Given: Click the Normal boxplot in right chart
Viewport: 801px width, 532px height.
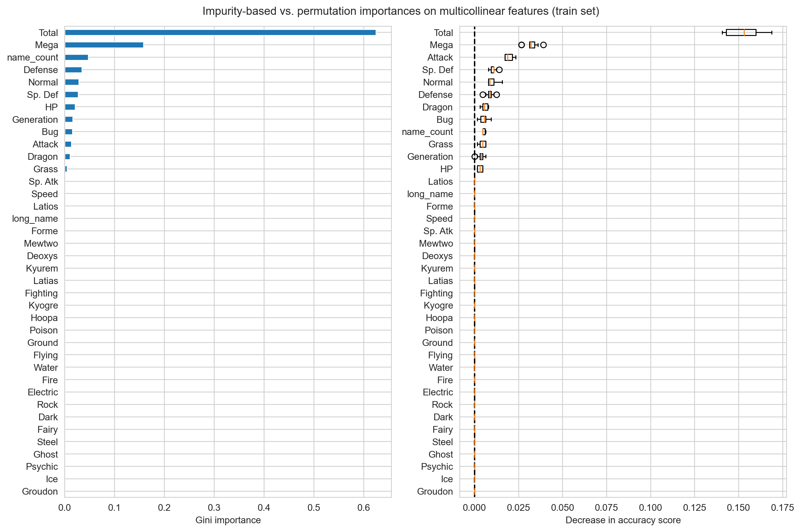Looking at the screenshot, I should [491, 82].
